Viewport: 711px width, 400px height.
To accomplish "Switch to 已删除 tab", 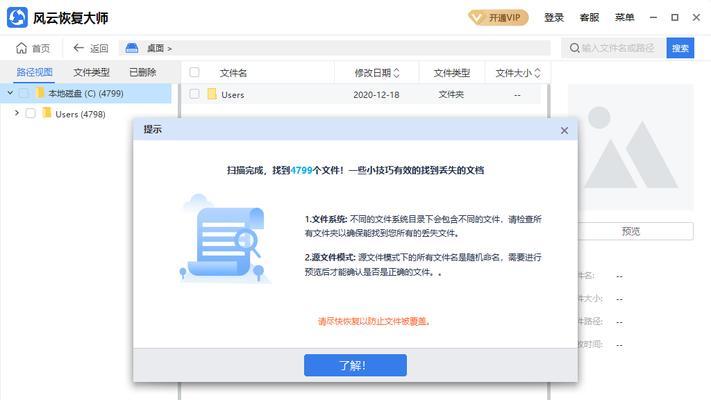I will (x=142, y=72).
